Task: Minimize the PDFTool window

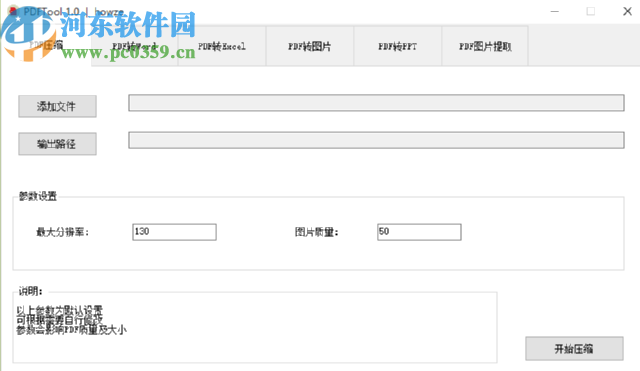Action: coord(554,11)
